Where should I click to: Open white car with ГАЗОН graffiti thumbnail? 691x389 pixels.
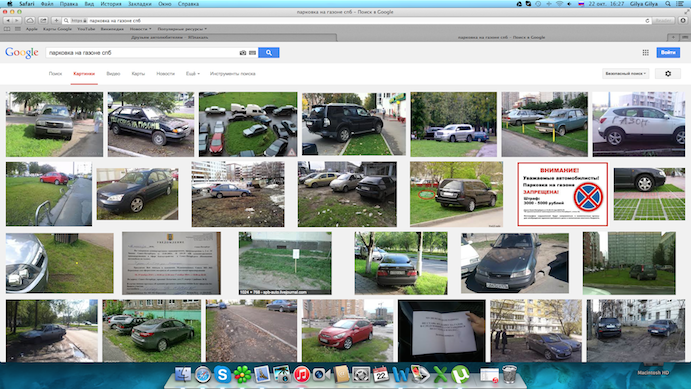(639, 124)
